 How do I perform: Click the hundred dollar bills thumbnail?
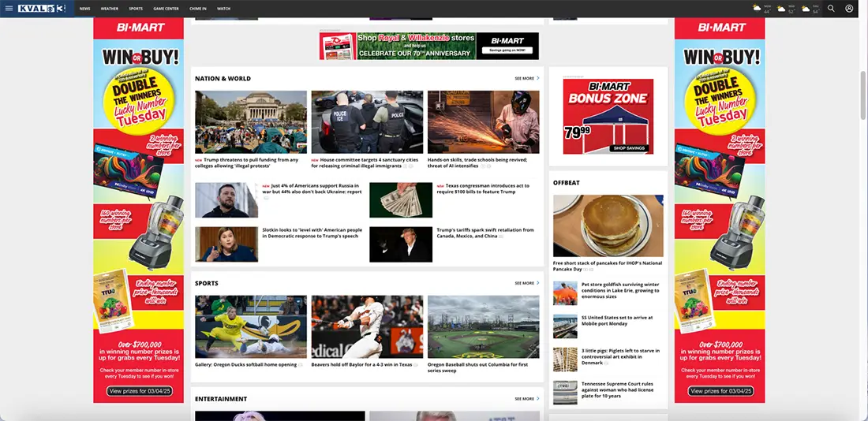pyautogui.click(x=401, y=200)
